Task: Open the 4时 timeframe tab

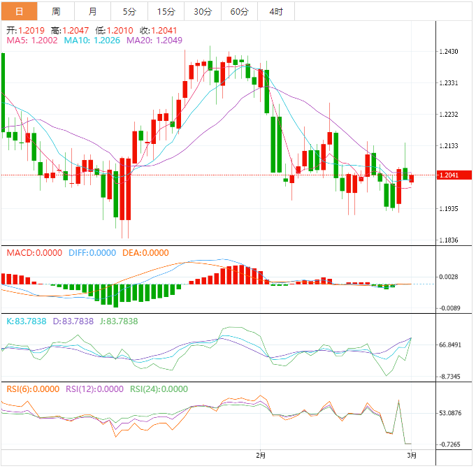Action: click(276, 12)
